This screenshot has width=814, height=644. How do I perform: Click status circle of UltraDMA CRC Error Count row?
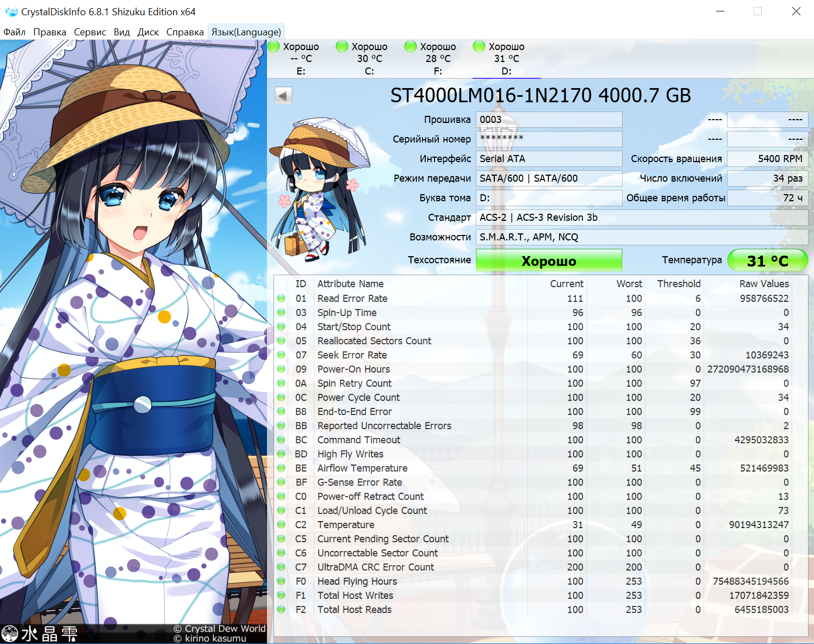[x=281, y=567]
